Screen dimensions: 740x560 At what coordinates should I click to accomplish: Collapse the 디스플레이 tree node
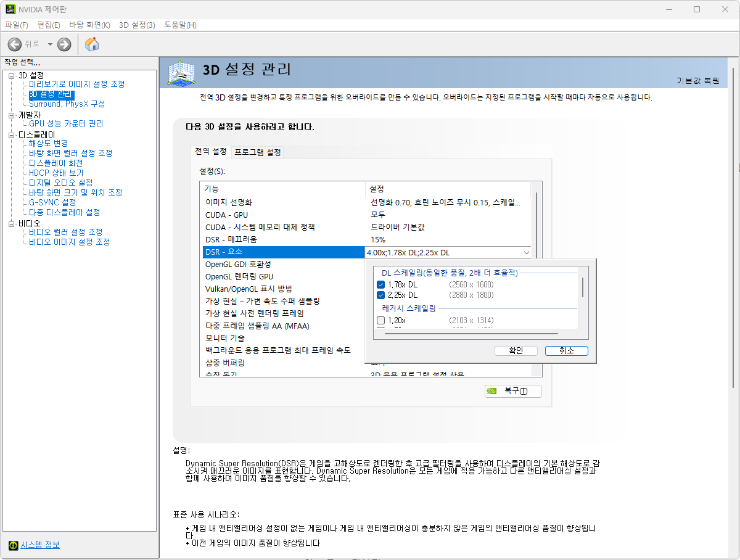point(12,134)
